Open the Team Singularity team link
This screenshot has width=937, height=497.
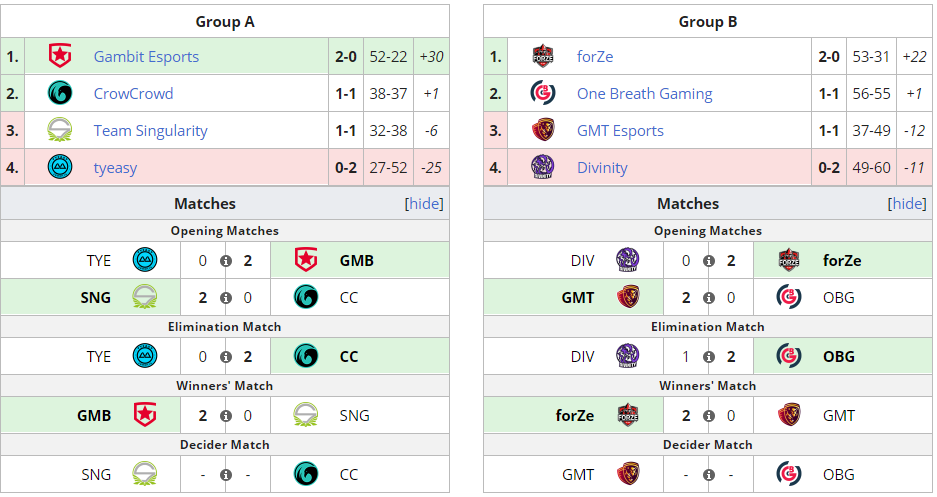(151, 131)
